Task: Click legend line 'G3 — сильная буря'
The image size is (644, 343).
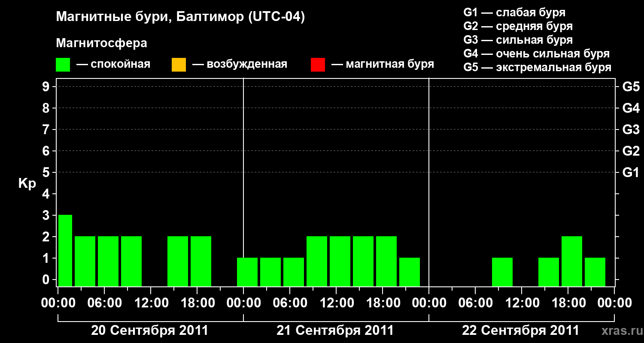Action: (518, 40)
